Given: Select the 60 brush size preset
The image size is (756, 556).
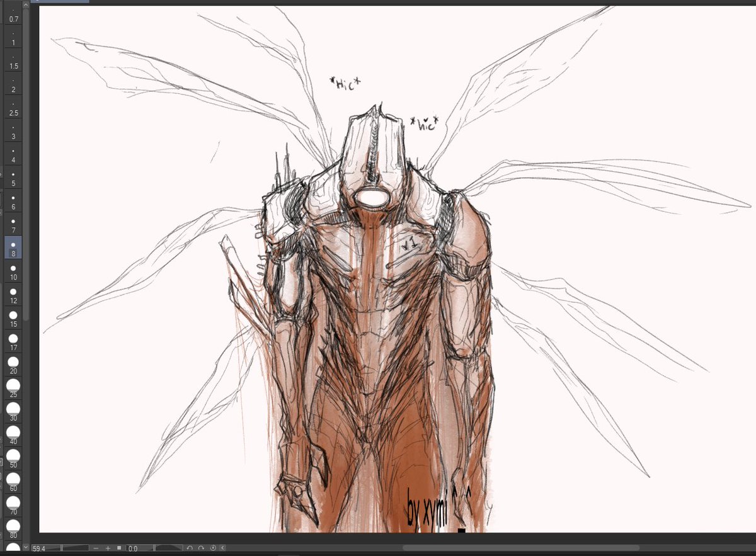Looking at the screenshot, I should click(13, 480).
